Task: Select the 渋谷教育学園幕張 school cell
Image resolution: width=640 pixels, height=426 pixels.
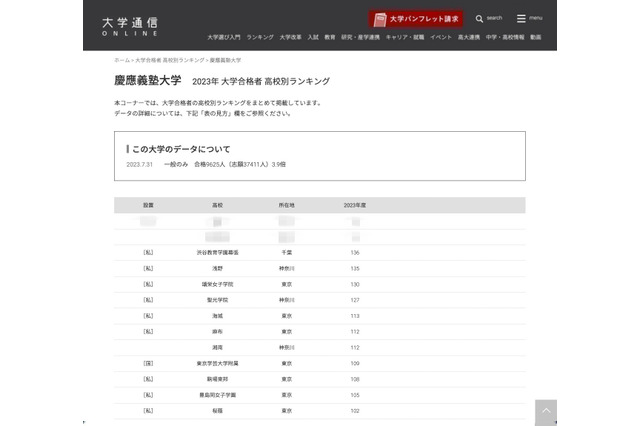Action: (218, 253)
